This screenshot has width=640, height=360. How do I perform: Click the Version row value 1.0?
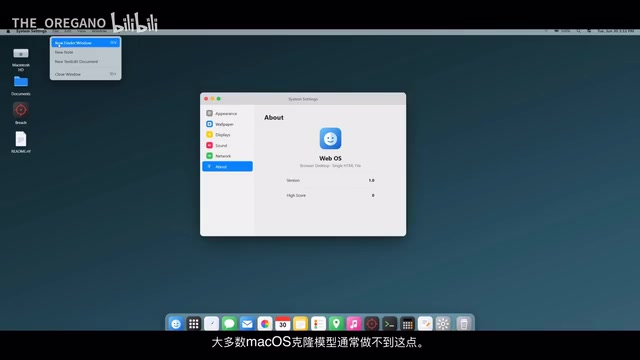(371, 180)
